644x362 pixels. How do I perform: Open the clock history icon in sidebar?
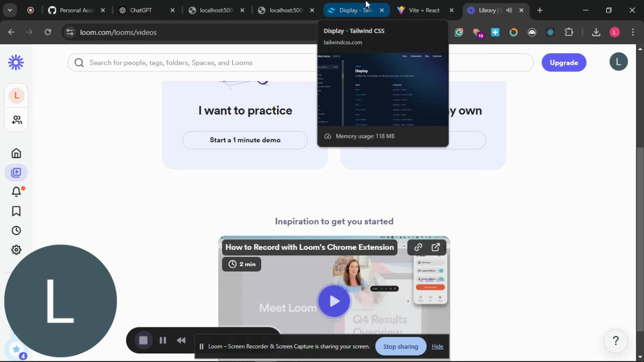(x=16, y=230)
